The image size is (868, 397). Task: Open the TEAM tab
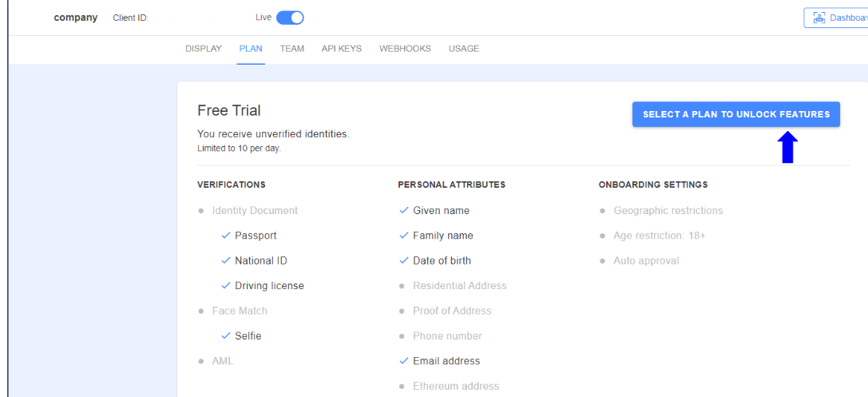click(291, 49)
